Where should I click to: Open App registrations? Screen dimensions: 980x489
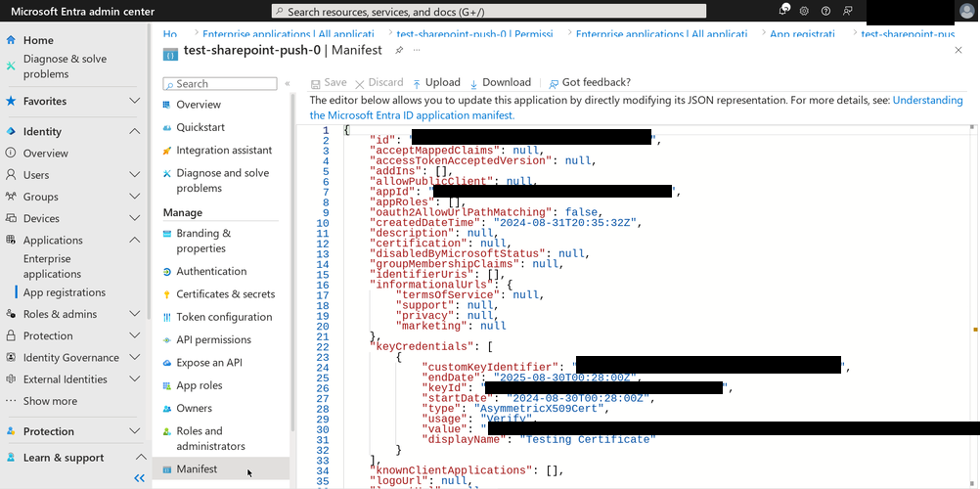[65, 292]
